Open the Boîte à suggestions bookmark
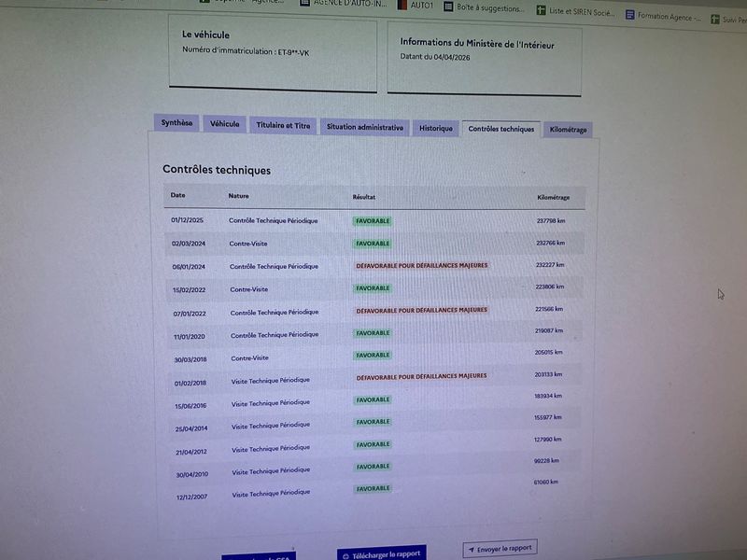 [484, 7]
